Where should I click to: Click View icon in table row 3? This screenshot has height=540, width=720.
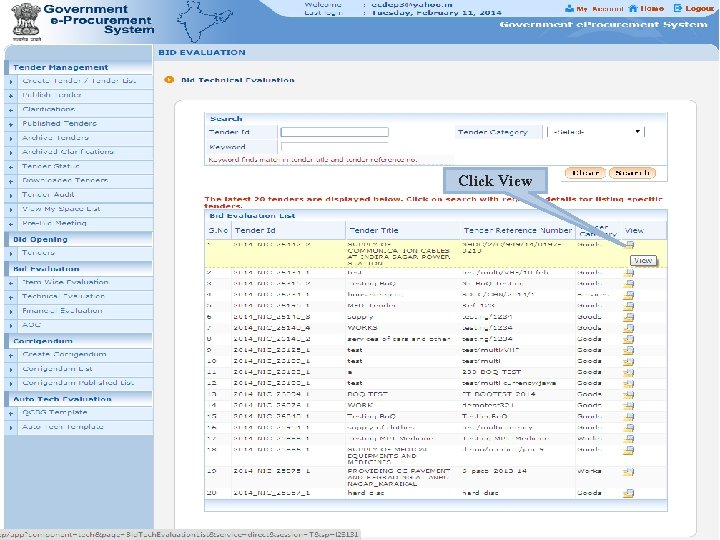(629, 284)
